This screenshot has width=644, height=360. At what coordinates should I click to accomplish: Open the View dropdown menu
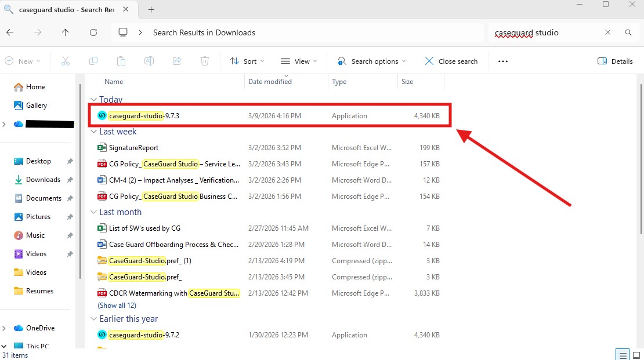299,61
